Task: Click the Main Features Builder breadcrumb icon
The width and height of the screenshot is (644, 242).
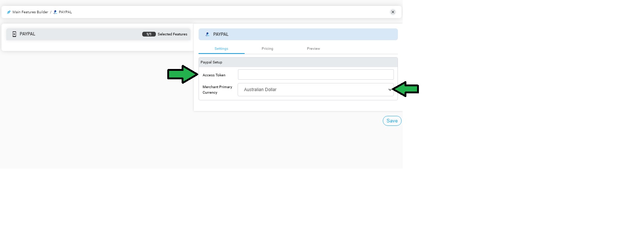Action: tap(9, 12)
